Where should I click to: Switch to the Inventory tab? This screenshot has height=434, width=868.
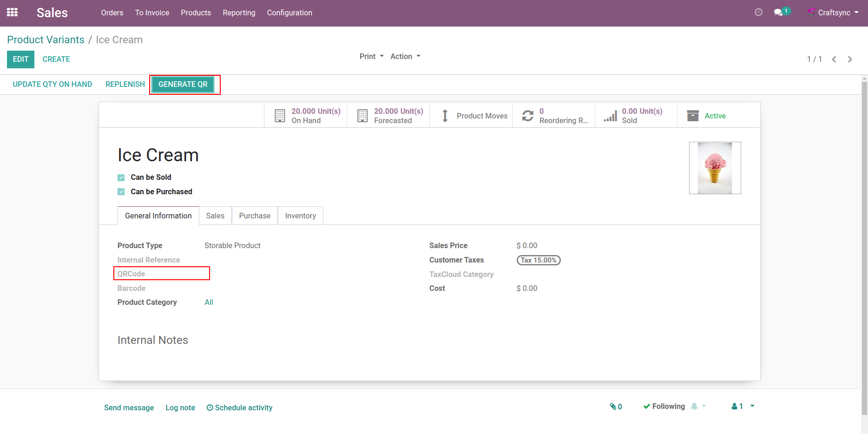click(x=300, y=216)
